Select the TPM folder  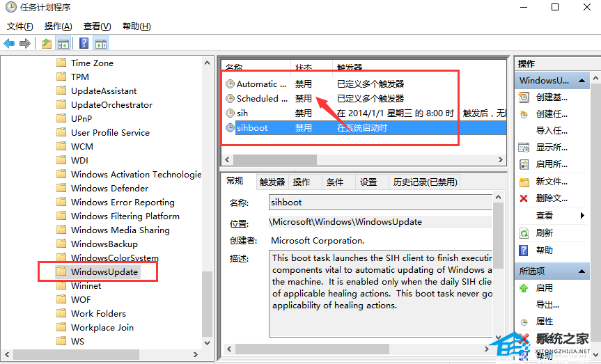click(x=79, y=77)
